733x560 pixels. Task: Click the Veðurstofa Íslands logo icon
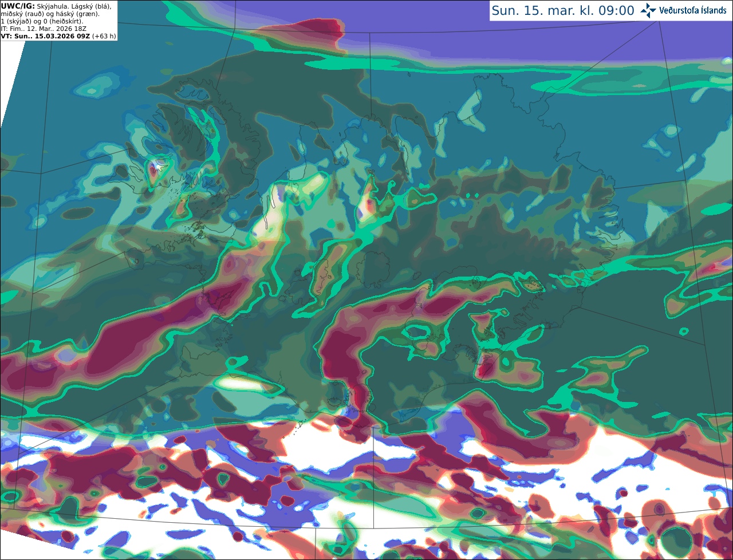click(x=648, y=10)
